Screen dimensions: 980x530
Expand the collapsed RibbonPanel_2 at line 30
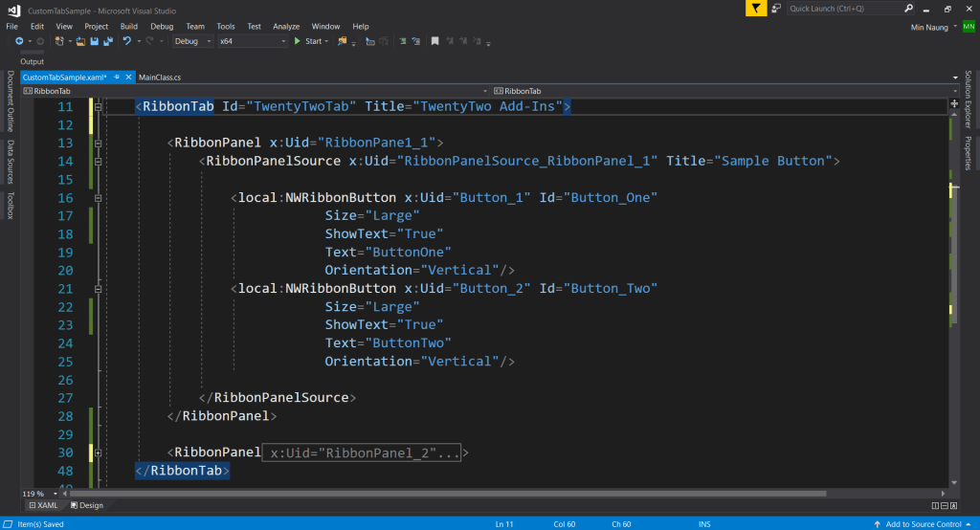coord(99,453)
